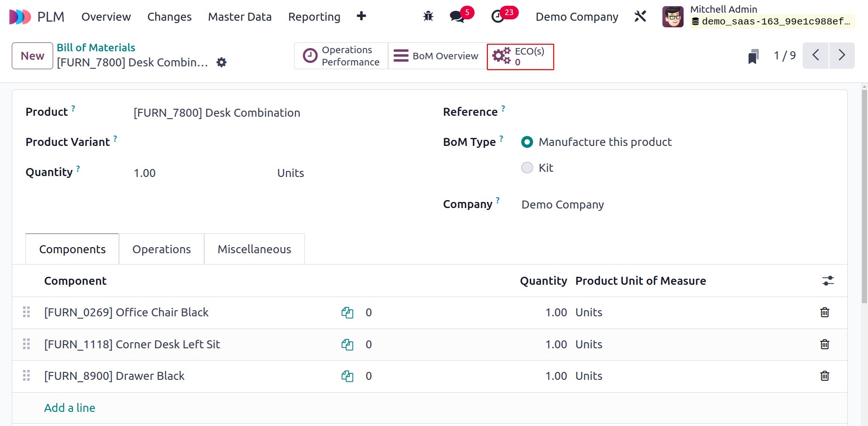The image size is (868, 426).
Task: Open the Product field Desk Combination
Action: (217, 113)
